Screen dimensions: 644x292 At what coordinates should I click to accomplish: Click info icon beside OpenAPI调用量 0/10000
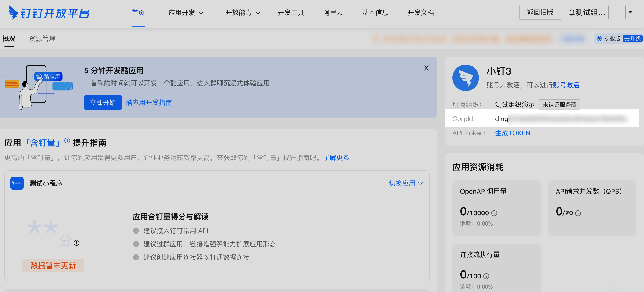point(494,213)
